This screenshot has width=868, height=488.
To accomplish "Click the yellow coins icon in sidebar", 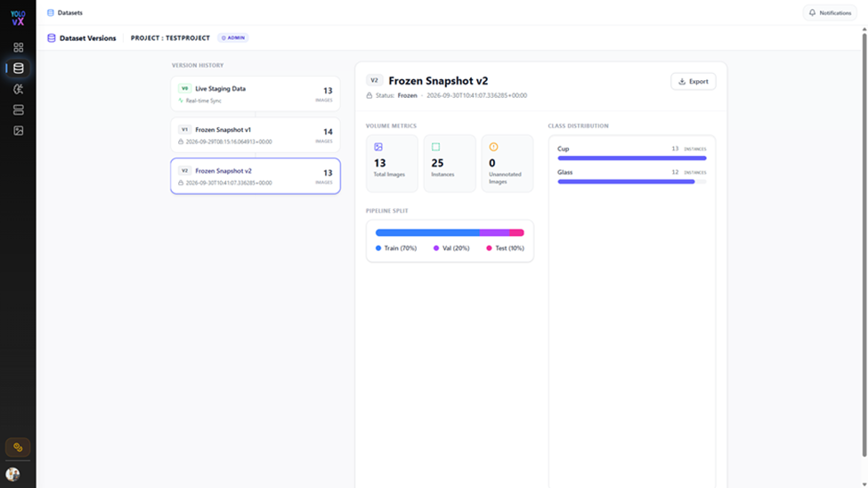I will (x=18, y=447).
